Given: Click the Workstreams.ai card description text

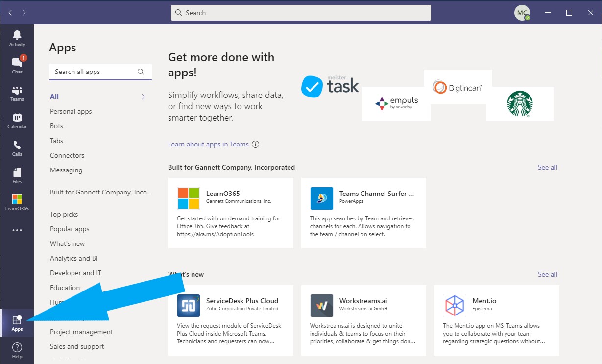Looking at the screenshot, I should [362, 334].
